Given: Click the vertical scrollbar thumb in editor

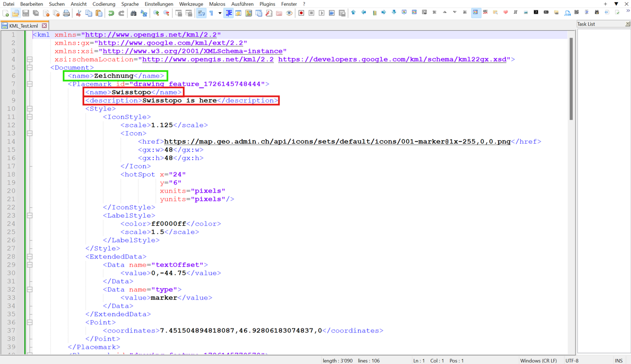Looking at the screenshot, I should pyautogui.click(x=571, y=79).
